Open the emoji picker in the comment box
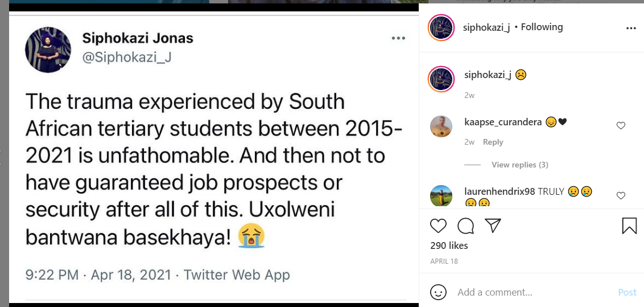Viewport: 644px width, 307px height. [438, 292]
